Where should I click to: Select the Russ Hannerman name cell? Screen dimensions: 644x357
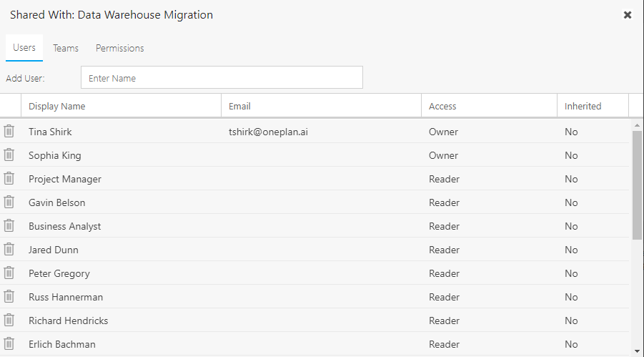[x=122, y=297]
